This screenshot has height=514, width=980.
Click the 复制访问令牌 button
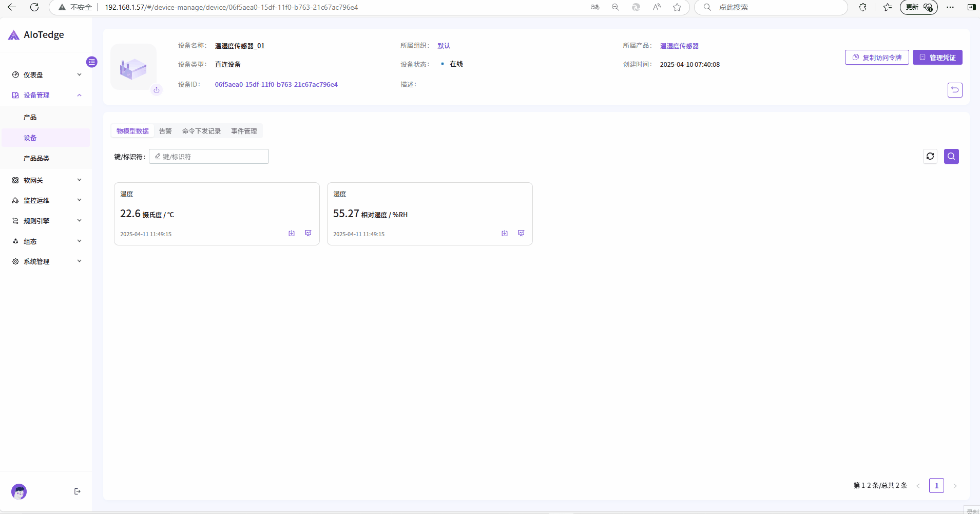(877, 58)
